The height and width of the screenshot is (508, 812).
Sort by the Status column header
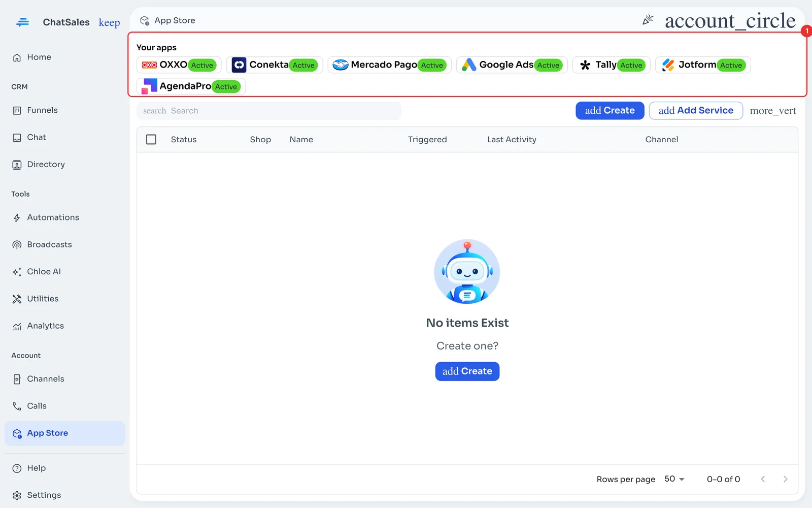coord(184,140)
